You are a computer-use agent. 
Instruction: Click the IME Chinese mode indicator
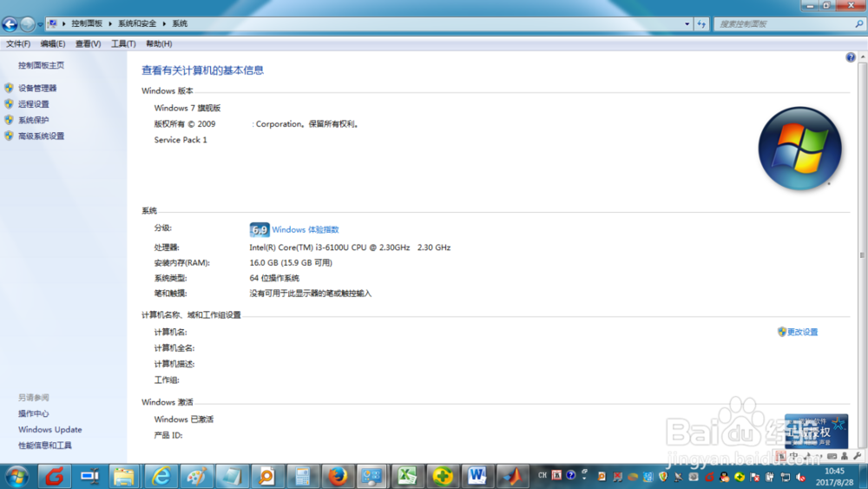[x=794, y=456]
